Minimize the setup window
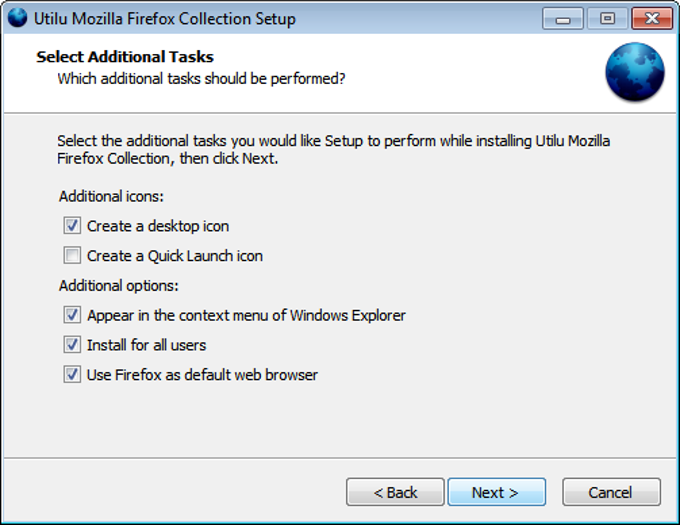 (x=563, y=19)
